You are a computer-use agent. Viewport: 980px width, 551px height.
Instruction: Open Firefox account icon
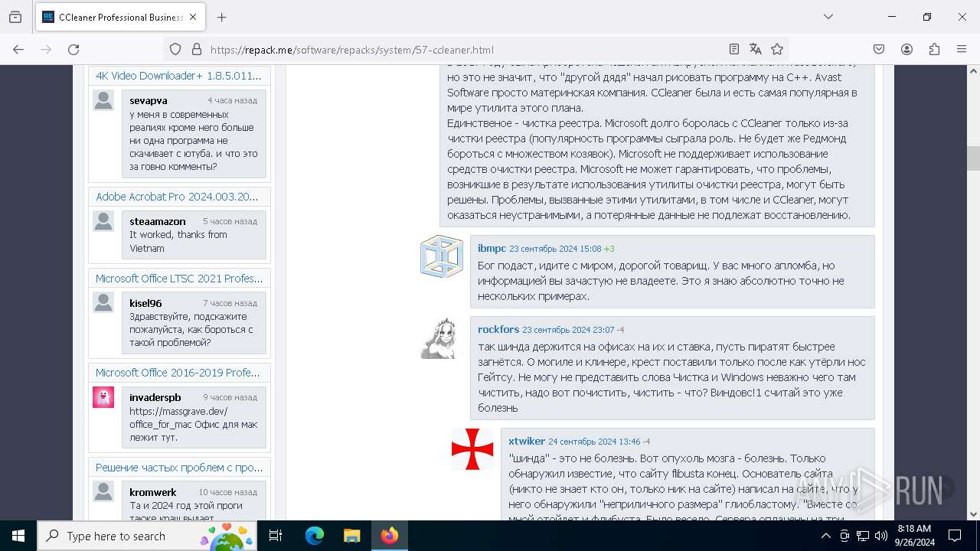[x=906, y=49]
